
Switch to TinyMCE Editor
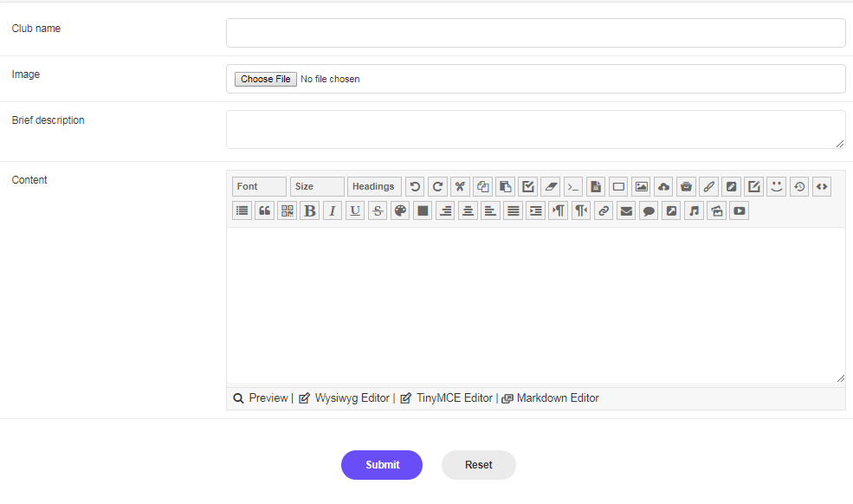[447, 398]
